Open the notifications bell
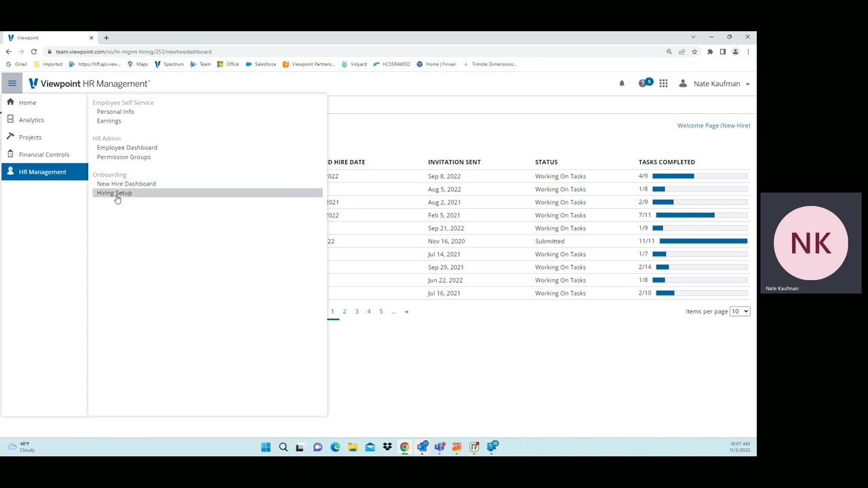 (x=622, y=84)
